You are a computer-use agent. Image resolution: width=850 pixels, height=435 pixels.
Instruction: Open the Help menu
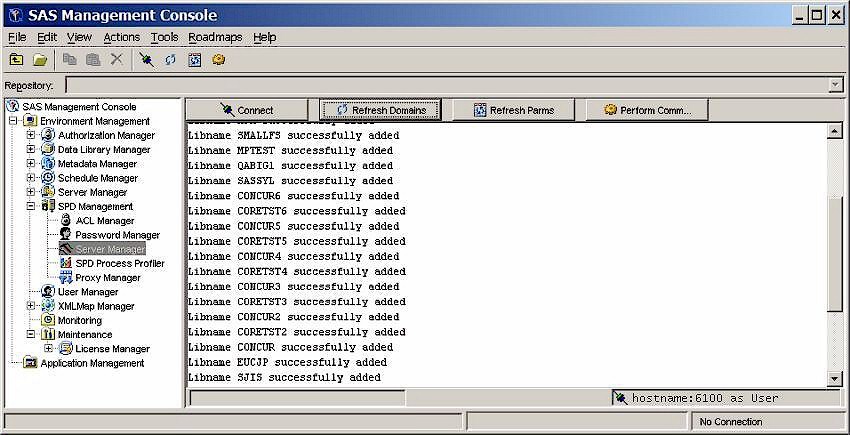265,37
